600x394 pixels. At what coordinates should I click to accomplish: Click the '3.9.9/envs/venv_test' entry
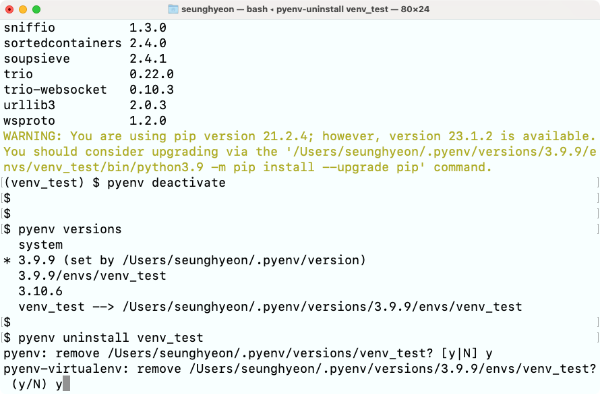point(92,276)
